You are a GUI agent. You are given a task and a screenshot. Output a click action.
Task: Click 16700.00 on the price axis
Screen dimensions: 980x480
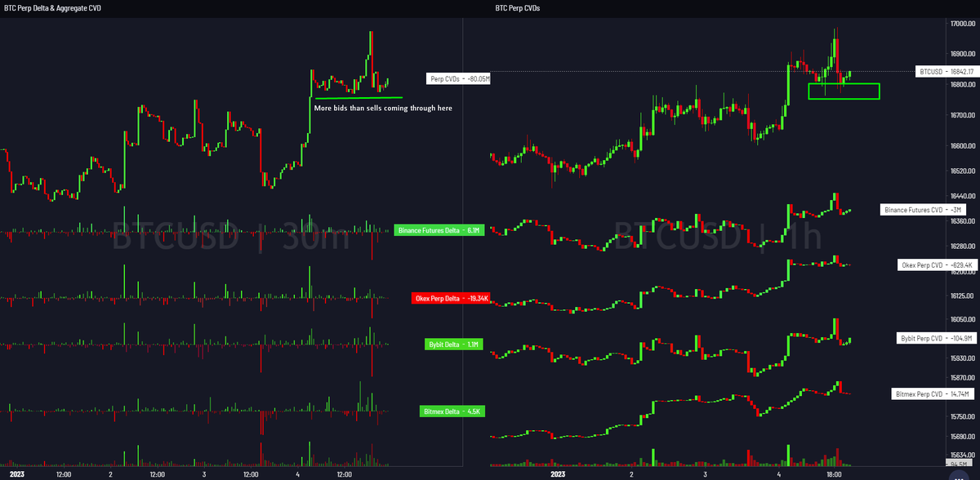point(964,116)
